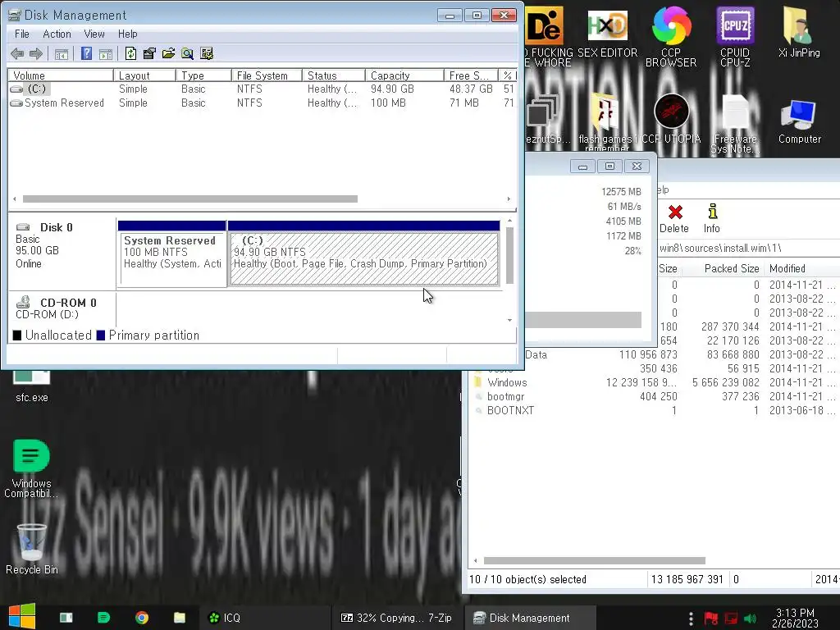Open the HxD desktop icon
Screen dimensions: 840x630
pyautogui.click(x=607, y=33)
